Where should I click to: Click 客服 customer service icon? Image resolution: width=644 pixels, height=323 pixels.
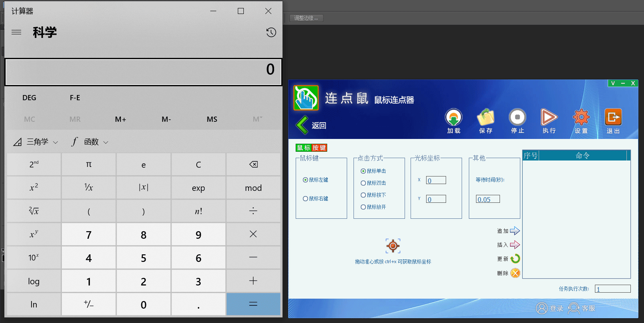pos(574,308)
